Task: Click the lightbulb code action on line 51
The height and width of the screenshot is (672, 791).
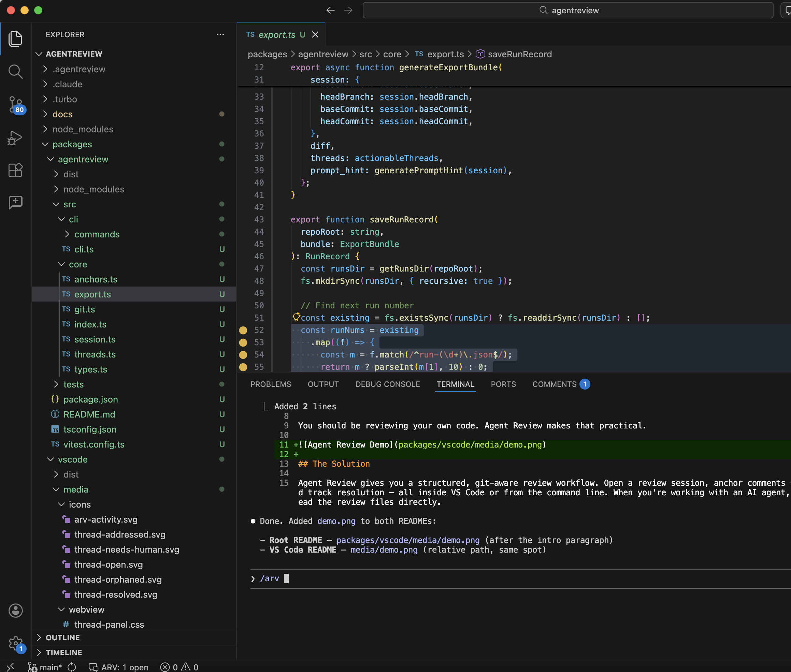Action: 296,317
